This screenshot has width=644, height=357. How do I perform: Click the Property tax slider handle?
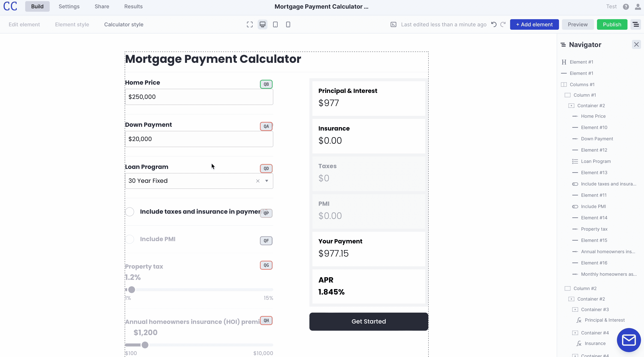point(131,289)
